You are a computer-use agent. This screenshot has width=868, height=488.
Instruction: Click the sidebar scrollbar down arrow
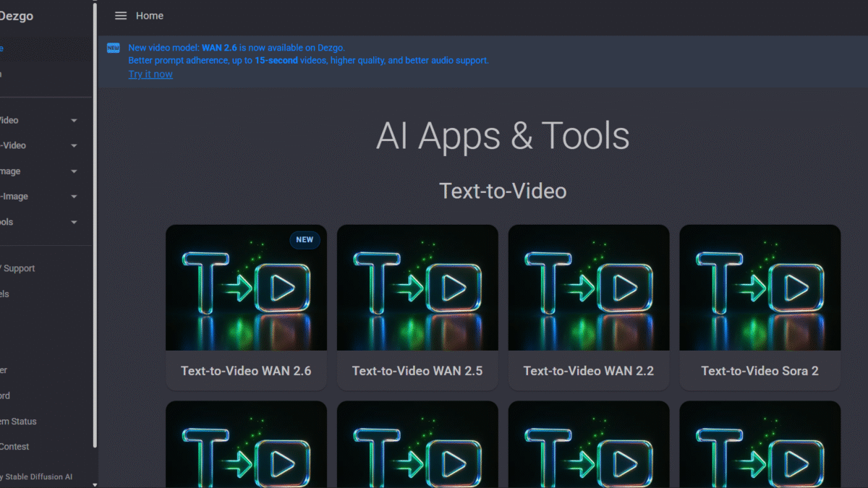(x=95, y=484)
